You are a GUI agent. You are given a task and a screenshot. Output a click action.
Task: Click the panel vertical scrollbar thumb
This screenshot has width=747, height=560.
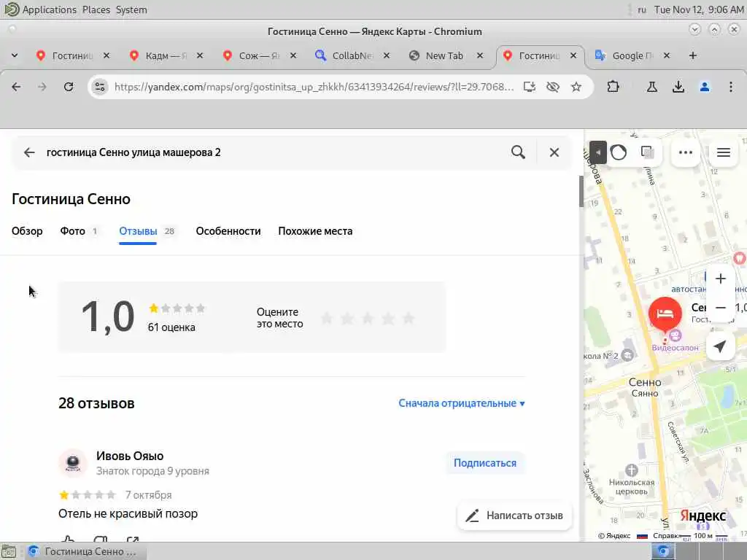click(x=581, y=192)
